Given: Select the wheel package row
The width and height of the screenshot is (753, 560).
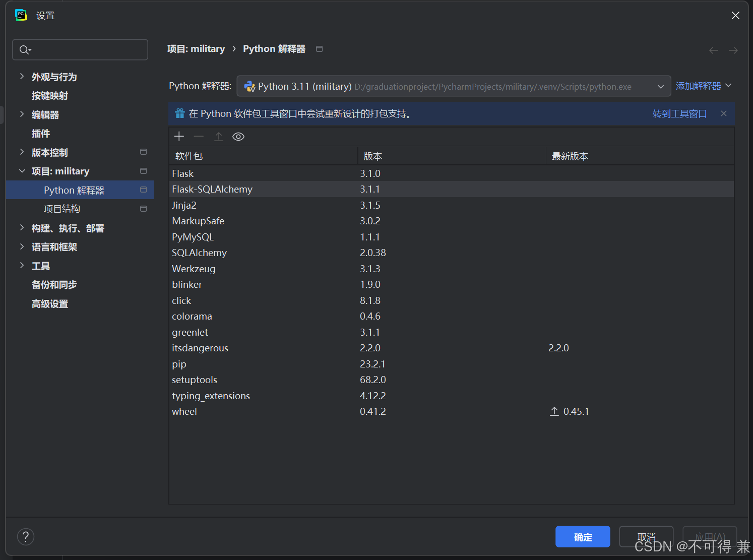Looking at the screenshot, I should [x=452, y=411].
